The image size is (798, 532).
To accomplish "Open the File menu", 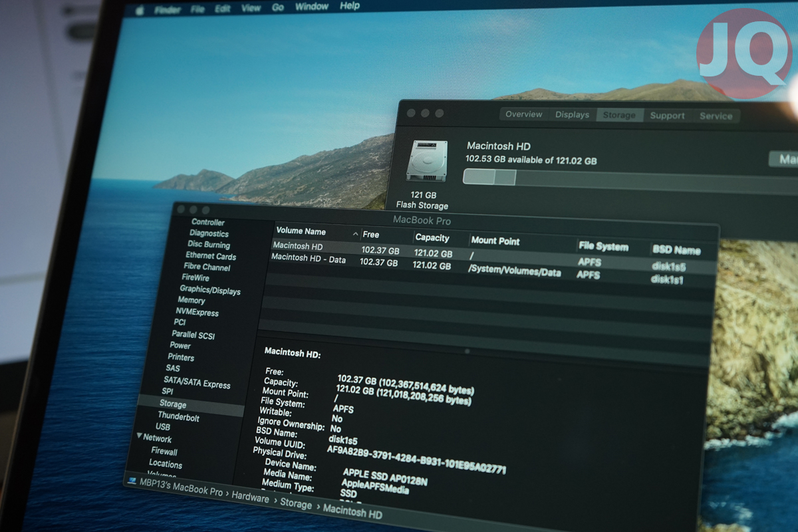I will coord(198,10).
